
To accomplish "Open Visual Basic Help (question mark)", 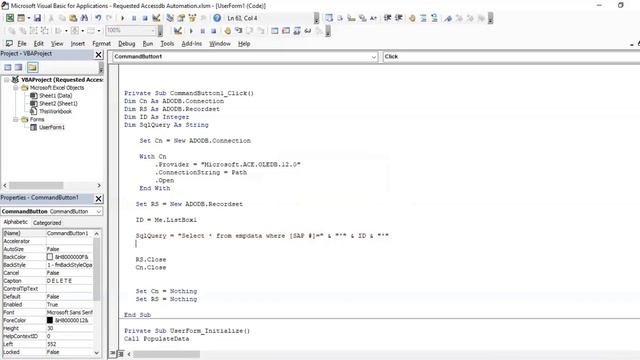I will tap(217, 18).
